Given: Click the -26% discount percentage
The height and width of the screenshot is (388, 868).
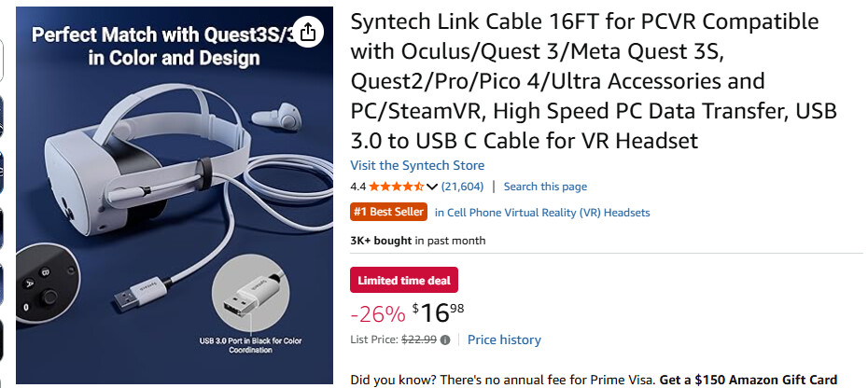Looking at the screenshot, I should pos(378,314).
